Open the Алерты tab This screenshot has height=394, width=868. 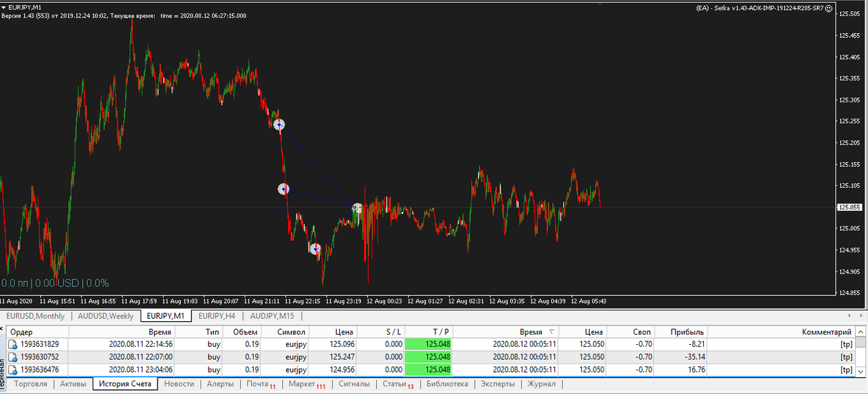(220, 384)
